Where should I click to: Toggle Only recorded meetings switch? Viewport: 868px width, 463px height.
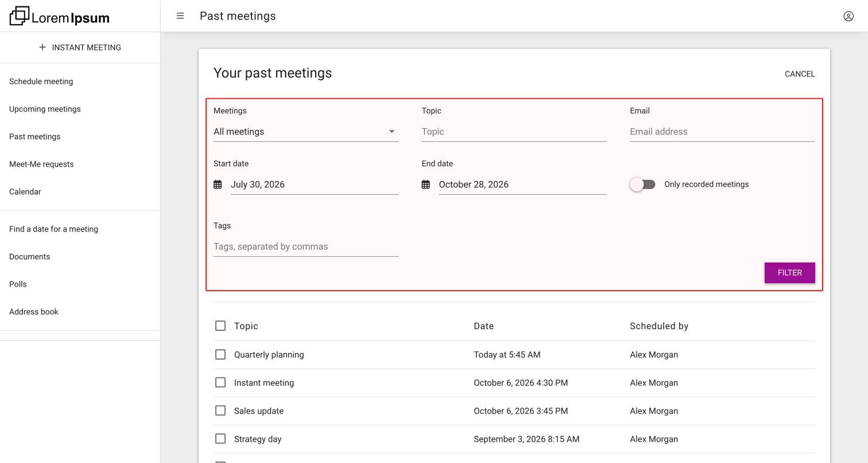(x=642, y=184)
